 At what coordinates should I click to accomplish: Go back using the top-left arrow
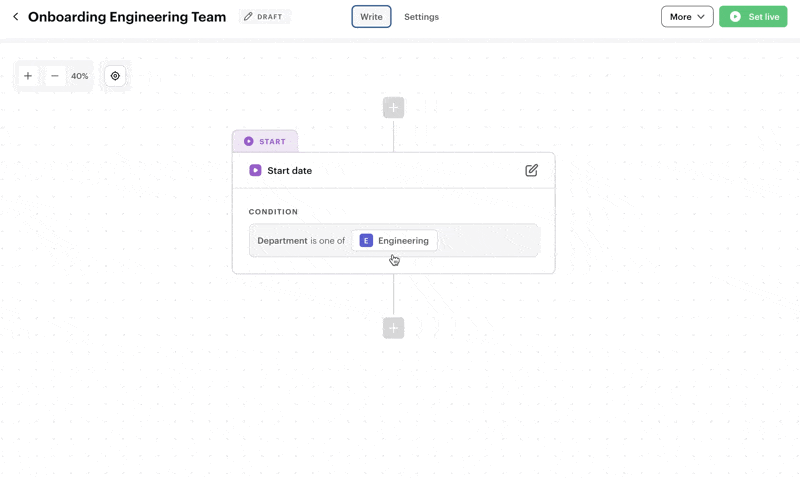pos(15,17)
